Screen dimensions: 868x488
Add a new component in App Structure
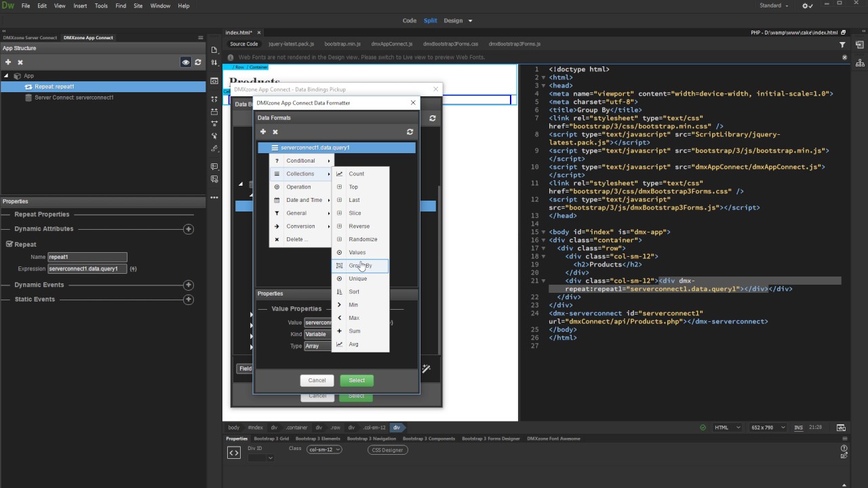pyautogui.click(x=8, y=62)
